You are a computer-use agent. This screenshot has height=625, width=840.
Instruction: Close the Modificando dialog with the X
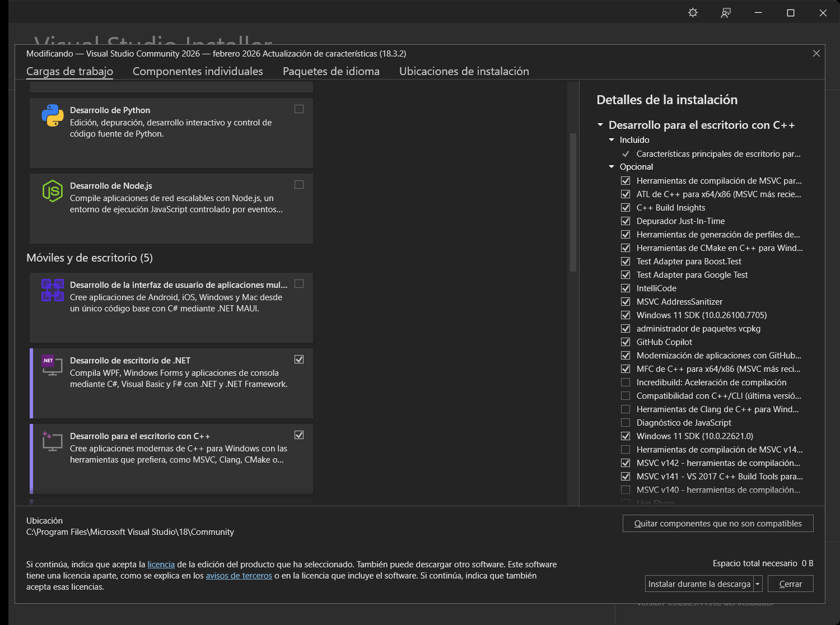[x=816, y=53]
